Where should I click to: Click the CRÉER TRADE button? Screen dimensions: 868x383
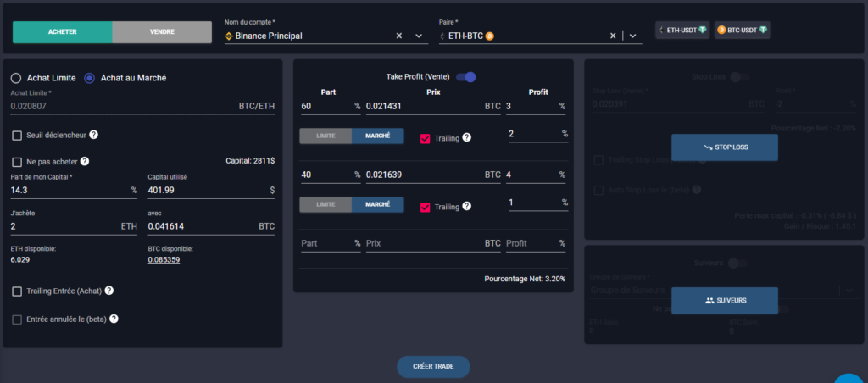[x=433, y=367]
